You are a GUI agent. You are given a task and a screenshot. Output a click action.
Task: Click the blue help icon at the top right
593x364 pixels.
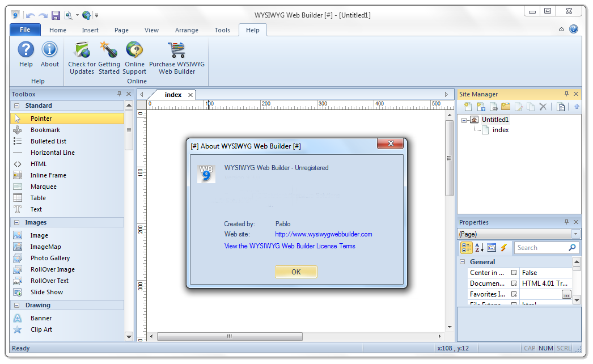(573, 29)
